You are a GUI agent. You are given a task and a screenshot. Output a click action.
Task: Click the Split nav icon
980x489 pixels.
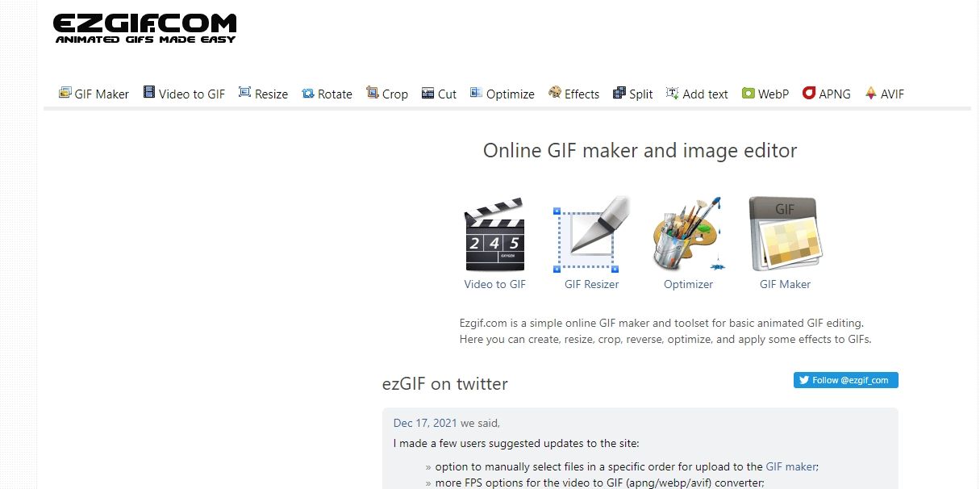(x=619, y=94)
